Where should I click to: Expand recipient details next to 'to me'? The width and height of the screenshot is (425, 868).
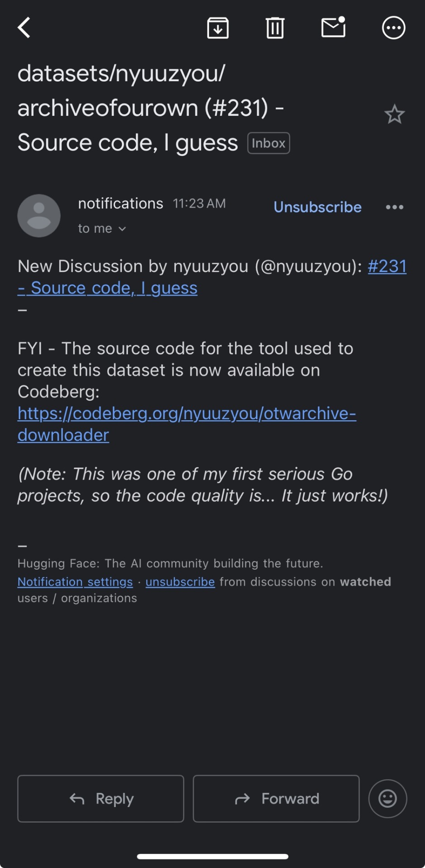122,229
